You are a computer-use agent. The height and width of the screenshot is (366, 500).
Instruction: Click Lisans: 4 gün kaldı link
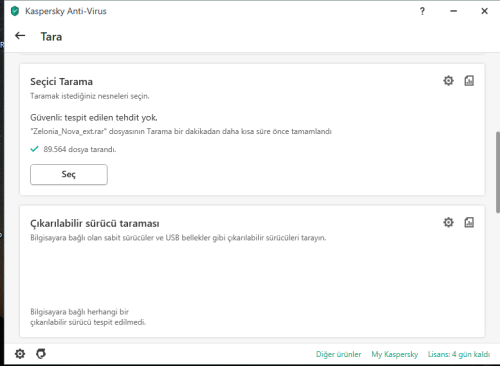459,354
